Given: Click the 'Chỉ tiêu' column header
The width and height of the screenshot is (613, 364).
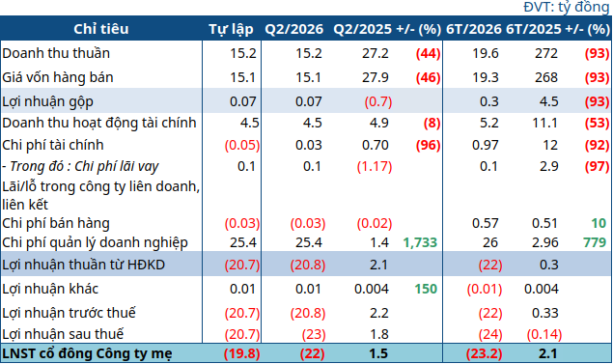Looking at the screenshot, I should [x=100, y=29].
